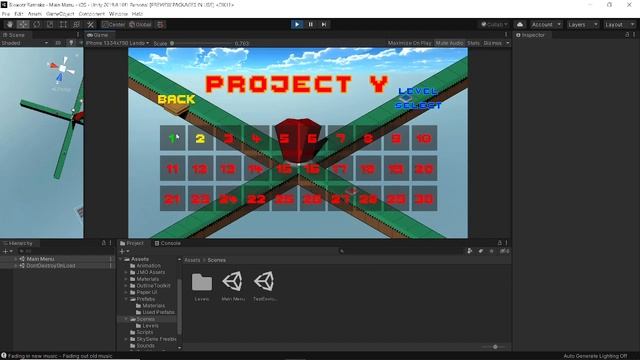
Task: Toggle Mute Audio in Game view
Action: pyautogui.click(x=449, y=43)
